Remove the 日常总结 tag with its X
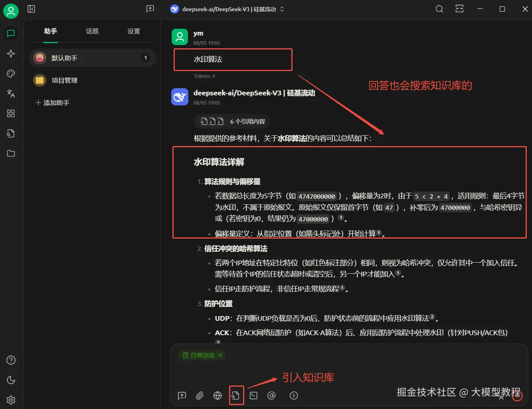The height and width of the screenshot is (409, 532). [x=220, y=355]
